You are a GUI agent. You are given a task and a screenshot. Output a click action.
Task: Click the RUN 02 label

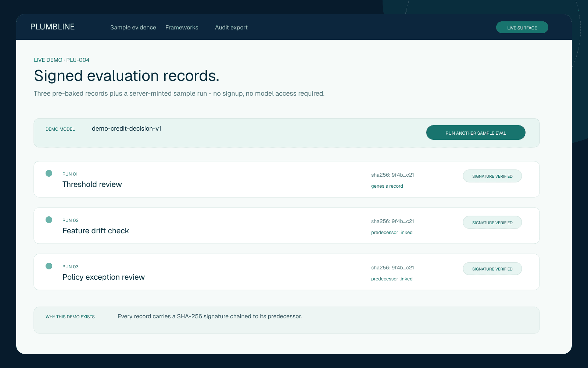point(71,220)
